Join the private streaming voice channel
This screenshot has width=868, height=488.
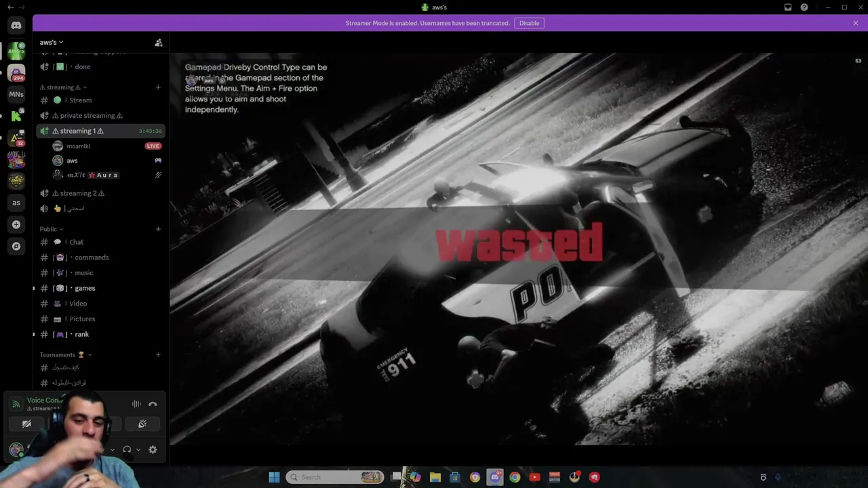[x=100, y=115]
